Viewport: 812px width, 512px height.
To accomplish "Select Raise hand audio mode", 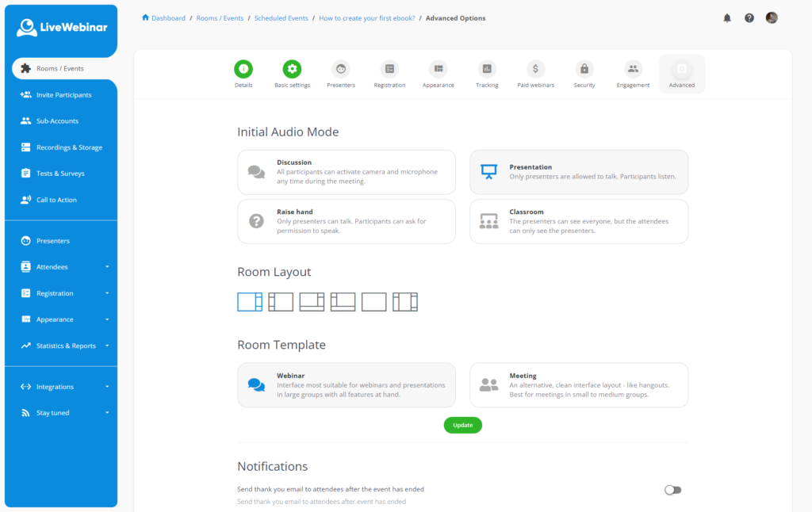I will pos(347,221).
